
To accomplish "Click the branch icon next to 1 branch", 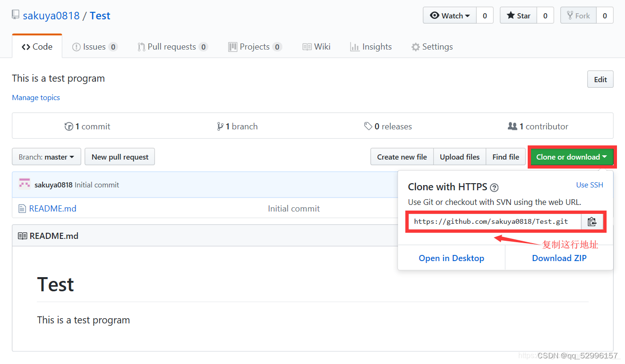I will [x=220, y=127].
